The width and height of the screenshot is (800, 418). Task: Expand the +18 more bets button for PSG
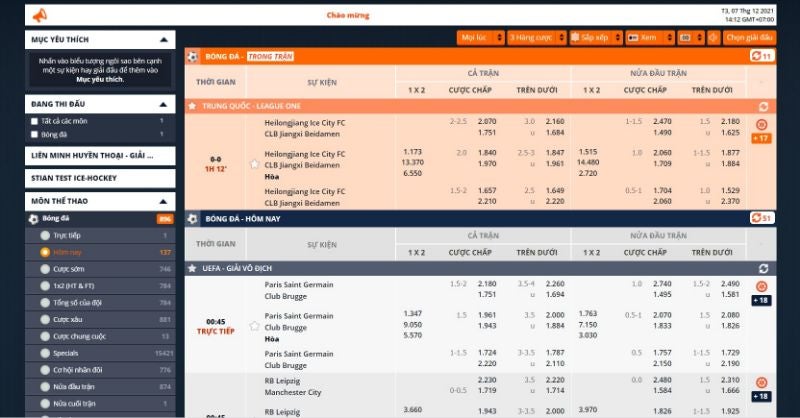[761, 300]
